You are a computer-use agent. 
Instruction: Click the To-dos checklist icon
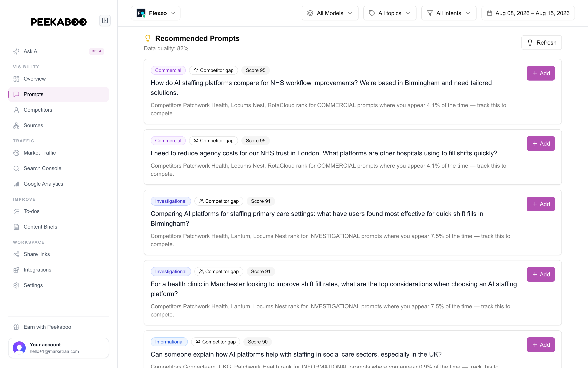(16, 211)
